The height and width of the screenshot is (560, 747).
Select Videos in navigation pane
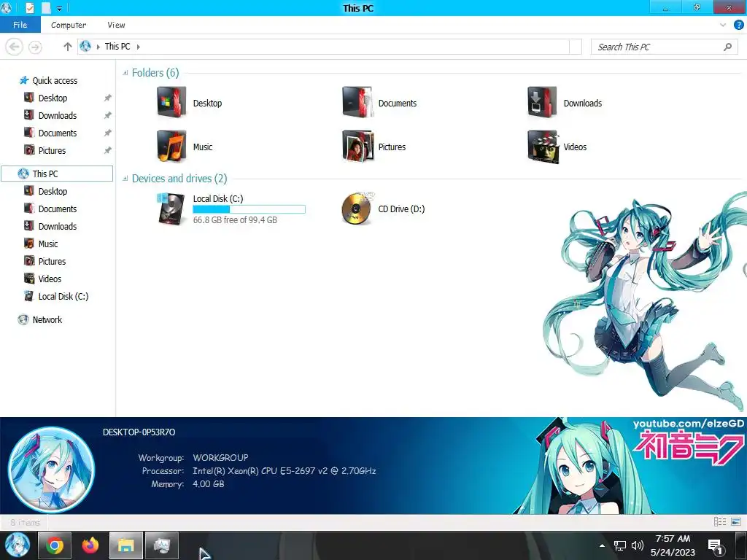coord(50,279)
